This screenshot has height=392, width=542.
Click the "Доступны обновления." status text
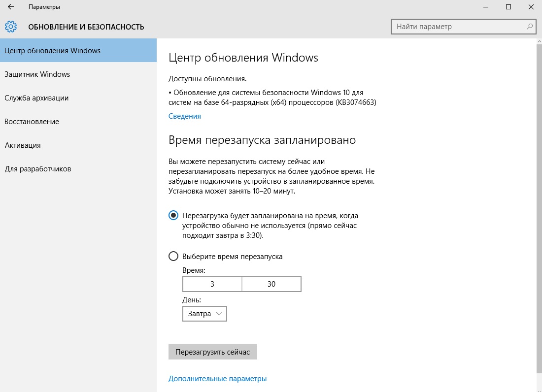pyautogui.click(x=207, y=79)
